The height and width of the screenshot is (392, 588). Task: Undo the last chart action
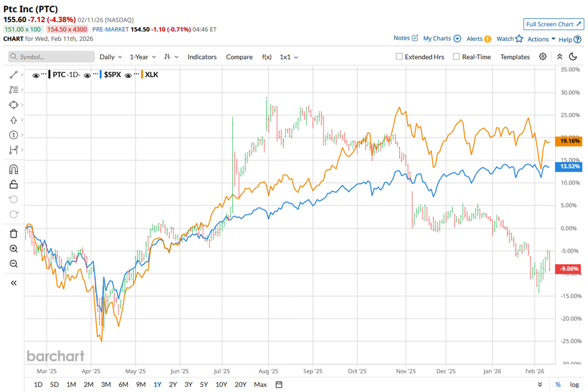[x=13, y=199]
